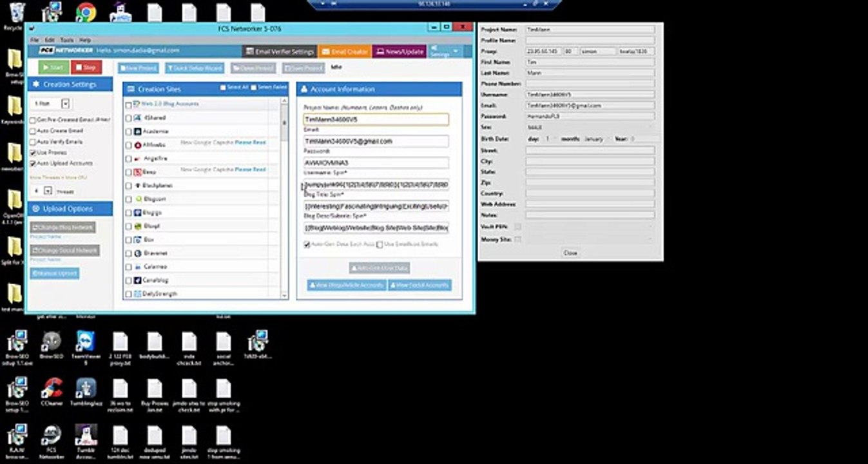868x464 pixels.
Task: Select the TeamViewer desktop icon
Action: (86, 347)
